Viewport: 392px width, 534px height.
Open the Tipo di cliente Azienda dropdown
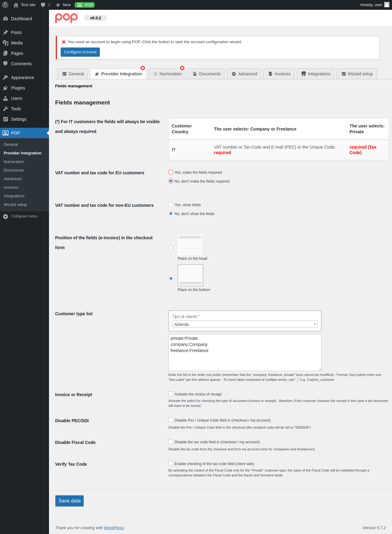click(245, 324)
